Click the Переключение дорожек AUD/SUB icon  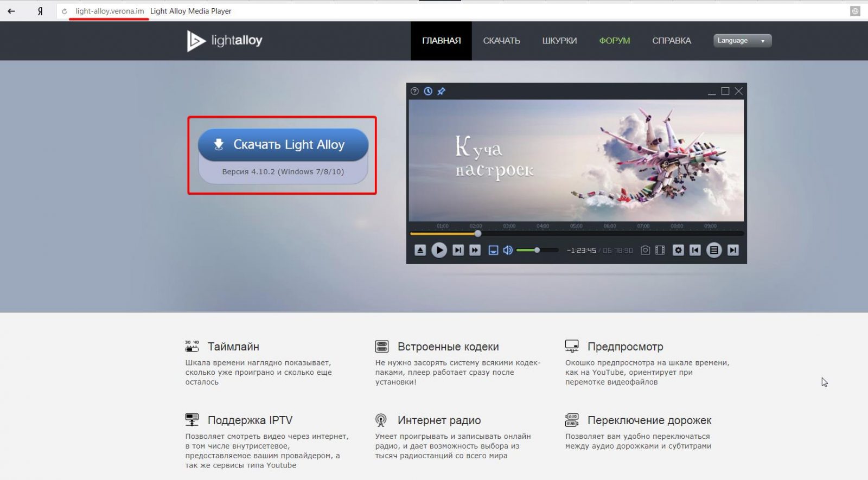click(x=572, y=420)
